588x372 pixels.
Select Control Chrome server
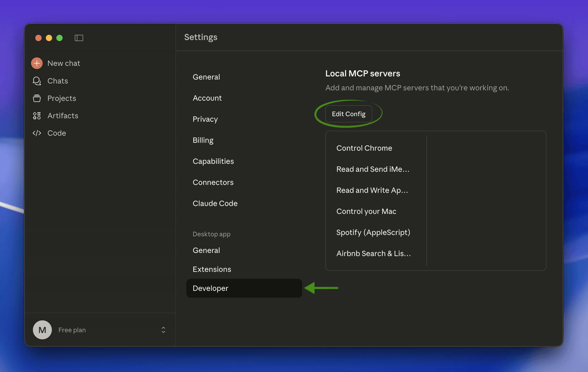[x=364, y=148]
